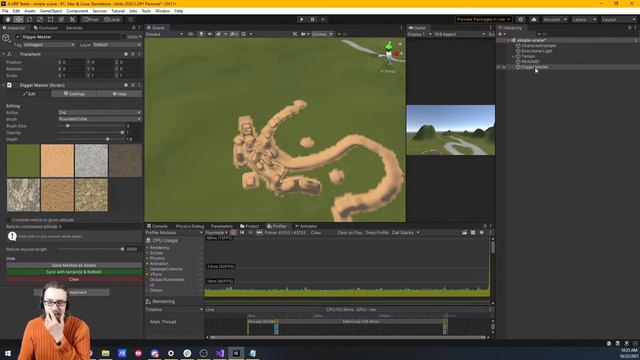Open Windows Start menu

(x=8, y=353)
